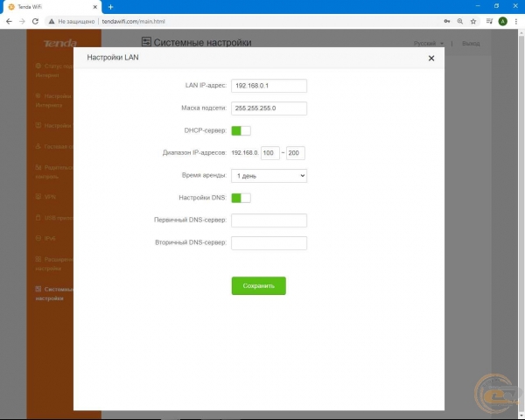The height and width of the screenshot is (420, 525).
Task: Click the Сохранить button
Action: [259, 286]
